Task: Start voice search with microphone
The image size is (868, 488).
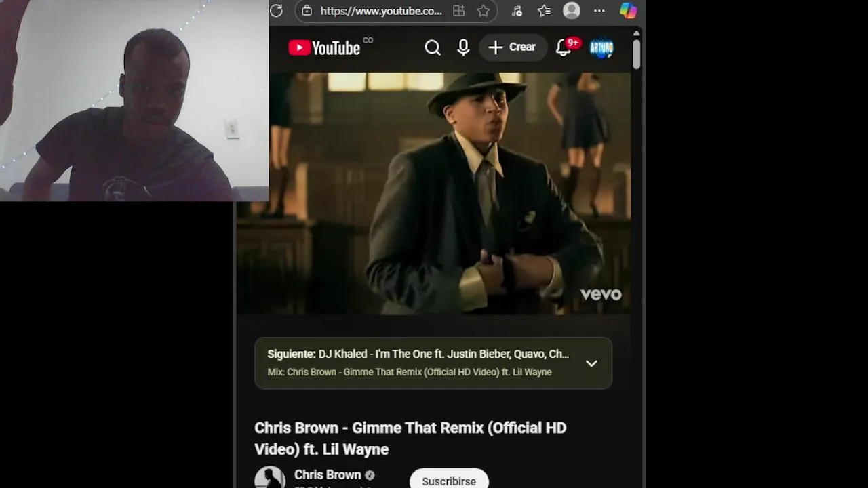Action: 463,47
